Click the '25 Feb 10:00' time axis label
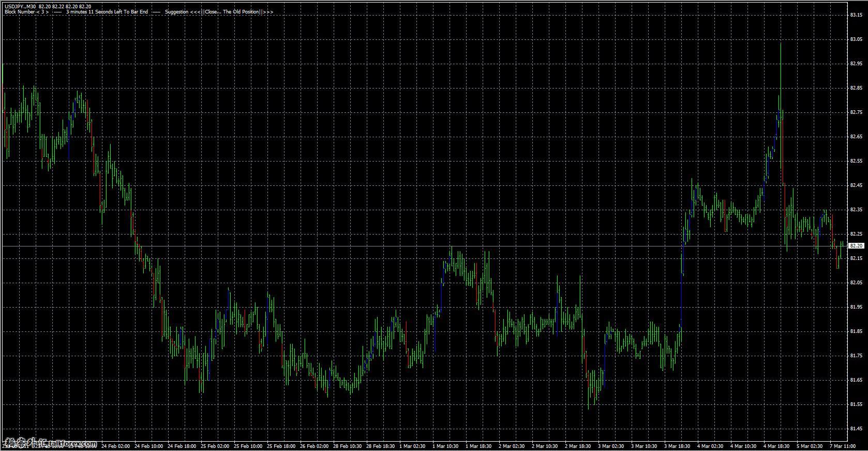The width and height of the screenshot is (868, 451). 248,446
